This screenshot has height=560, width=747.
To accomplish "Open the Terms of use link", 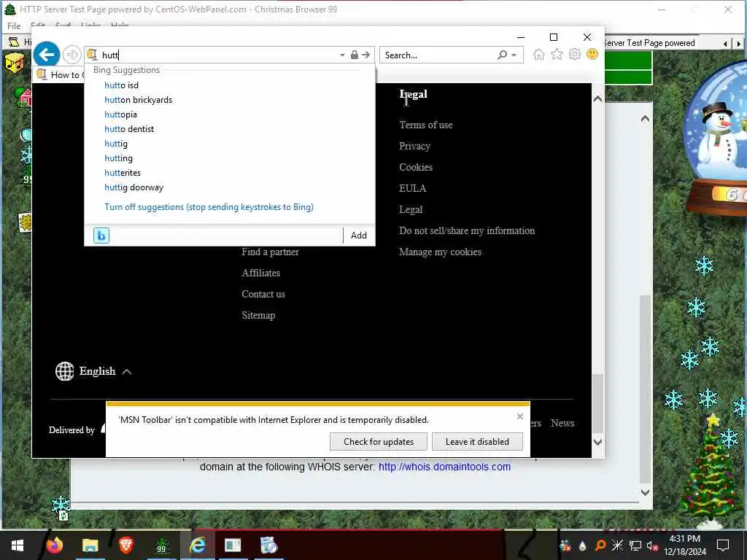I will point(426,125).
